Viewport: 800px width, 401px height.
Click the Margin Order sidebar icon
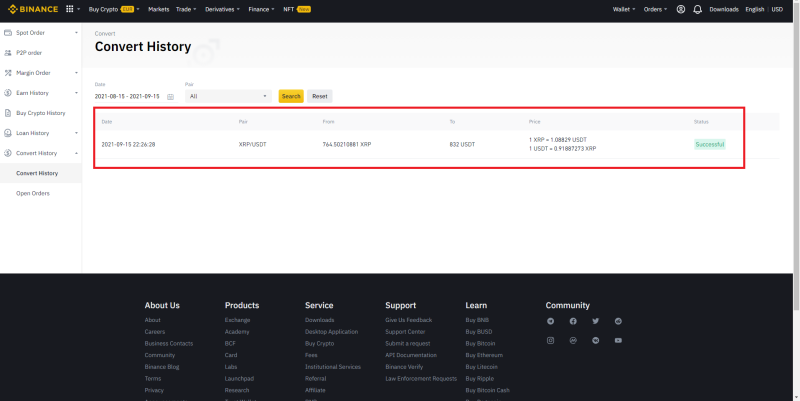(8, 73)
